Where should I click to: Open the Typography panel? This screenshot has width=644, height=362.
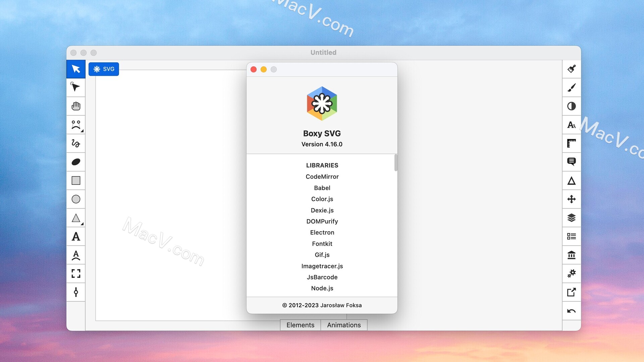[x=572, y=125]
